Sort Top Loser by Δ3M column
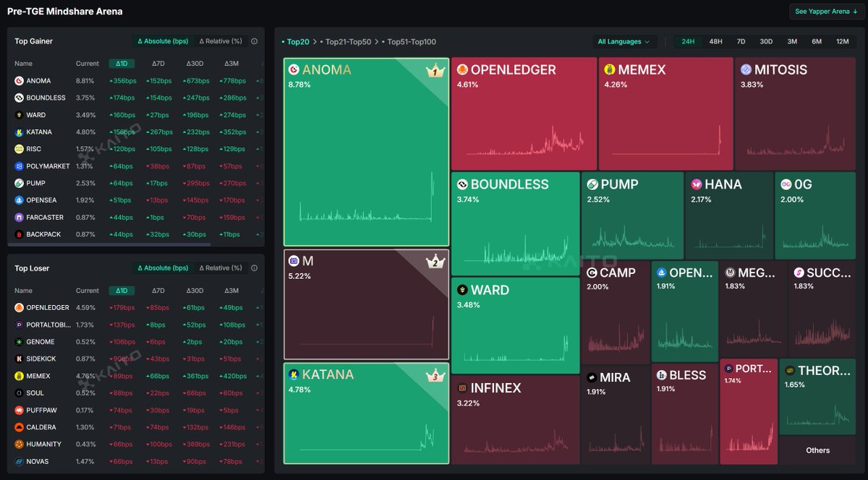Screen dimensions: 868x480 pos(231,291)
